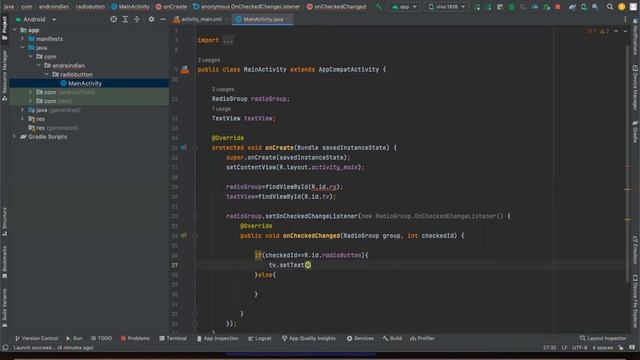The height and width of the screenshot is (360, 640).
Task: Open the Profiler tool window
Action: 422,338
